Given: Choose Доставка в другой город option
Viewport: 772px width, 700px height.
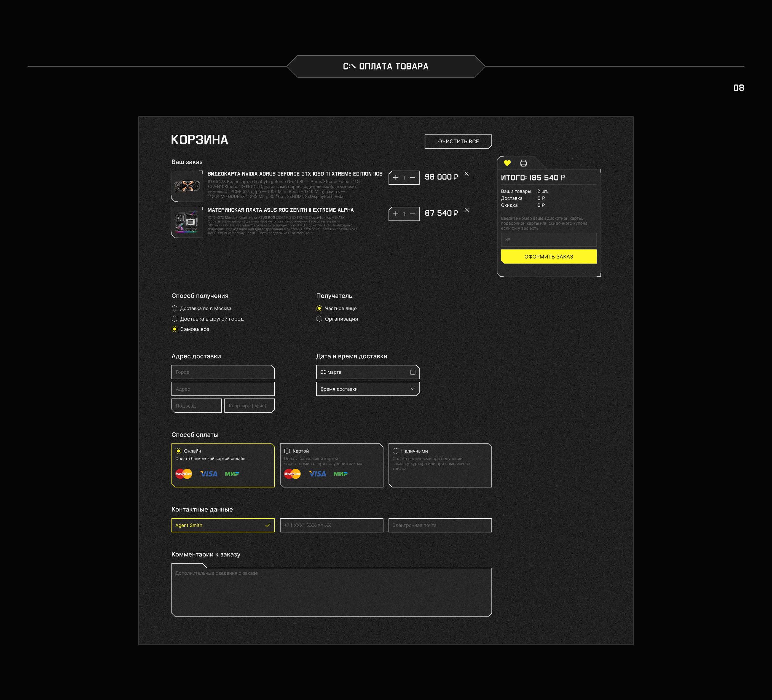Looking at the screenshot, I should [x=175, y=319].
